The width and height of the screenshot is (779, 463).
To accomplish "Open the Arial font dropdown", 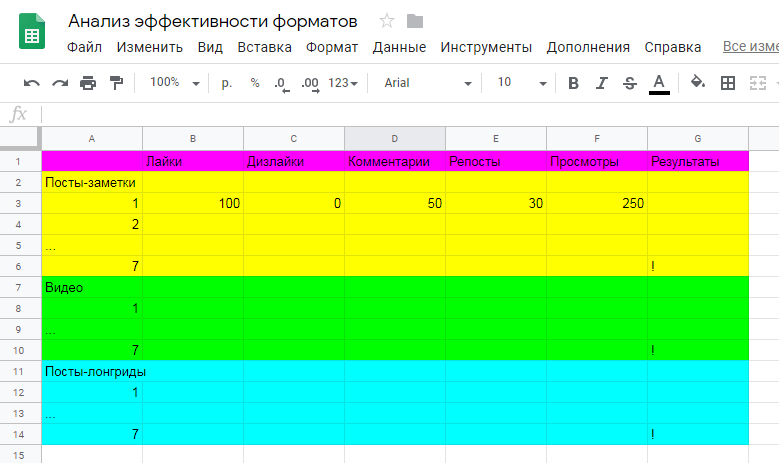I will point(428,83).
